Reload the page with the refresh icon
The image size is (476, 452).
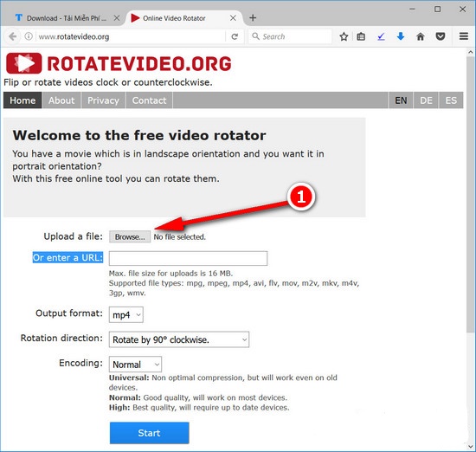235,36
